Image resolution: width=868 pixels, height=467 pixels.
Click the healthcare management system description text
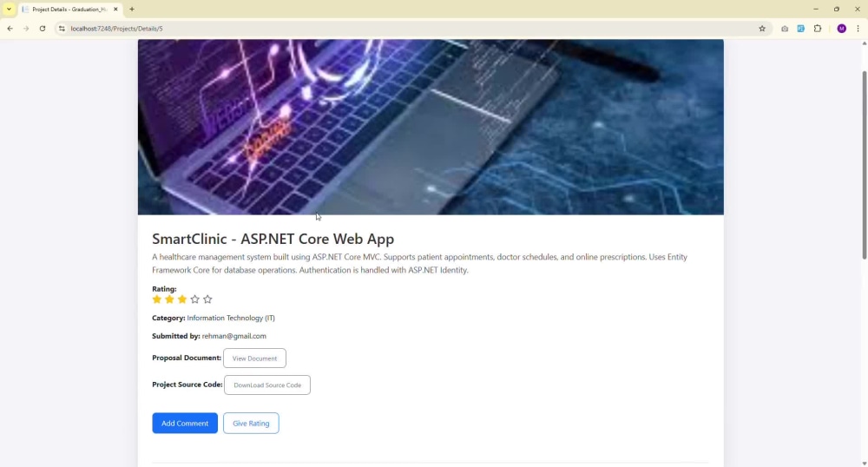tap(419, 263)
